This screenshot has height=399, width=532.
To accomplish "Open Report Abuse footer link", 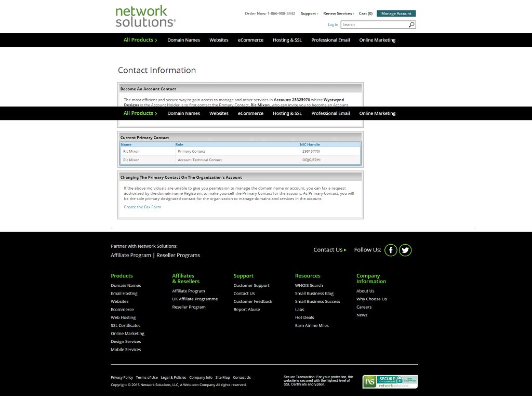I will [x=247, y=310].
